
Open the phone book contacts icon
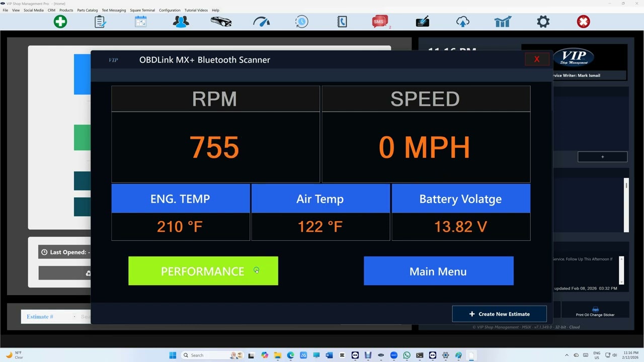pyautogui.click(x=342, y=22)
